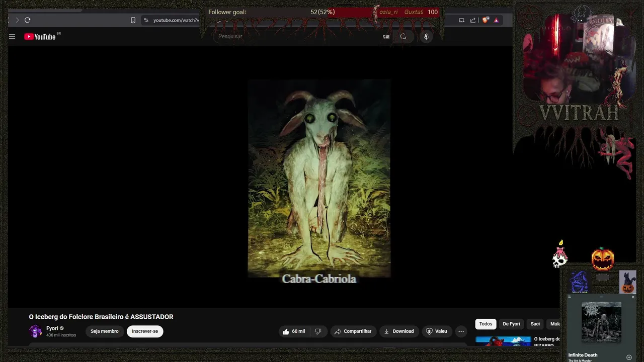
Task: Click the Infinite Death song title
Action: pos(583,355)
